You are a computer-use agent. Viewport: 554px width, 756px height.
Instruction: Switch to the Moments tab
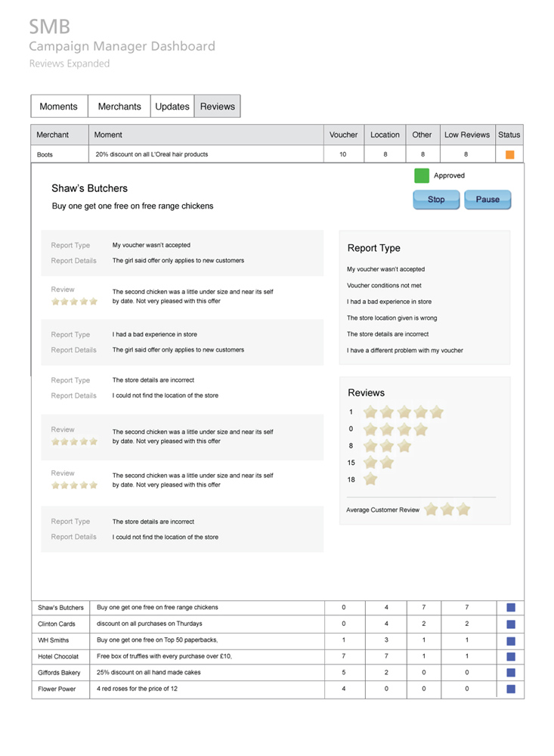59,107
